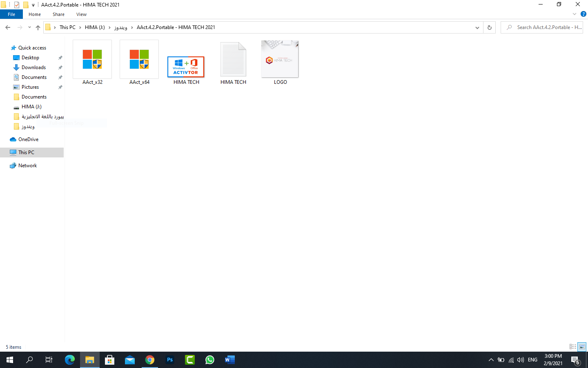588x368 pixels.
Task: Open Desktop in the navigation pane
Action: point(30,58)
